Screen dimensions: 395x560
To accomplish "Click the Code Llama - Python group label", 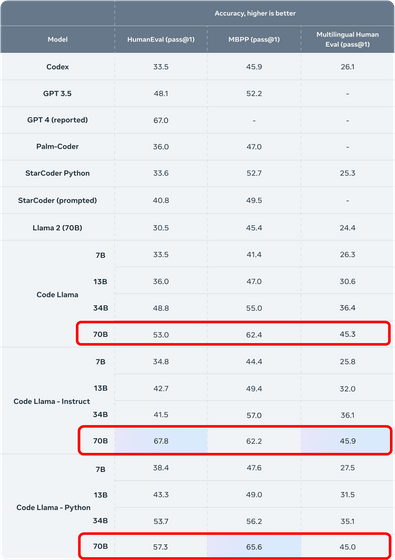I will click(53, 508).
